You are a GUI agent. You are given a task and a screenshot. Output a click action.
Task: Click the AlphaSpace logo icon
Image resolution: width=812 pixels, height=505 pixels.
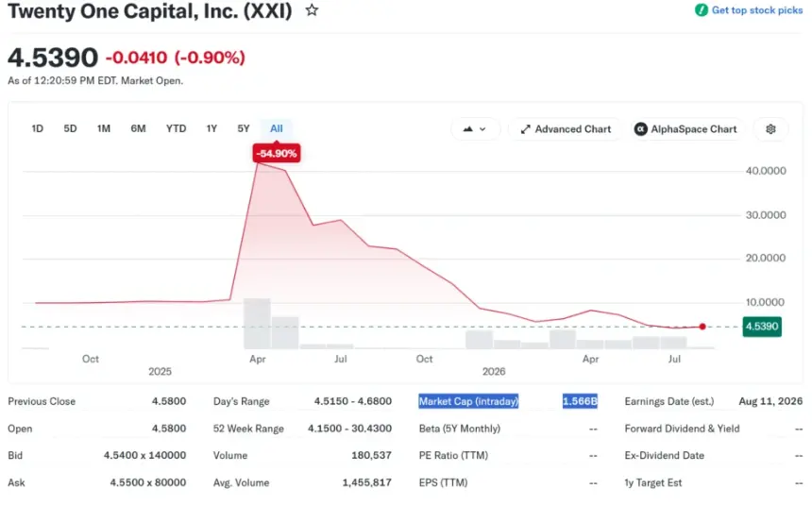[640, 129]
